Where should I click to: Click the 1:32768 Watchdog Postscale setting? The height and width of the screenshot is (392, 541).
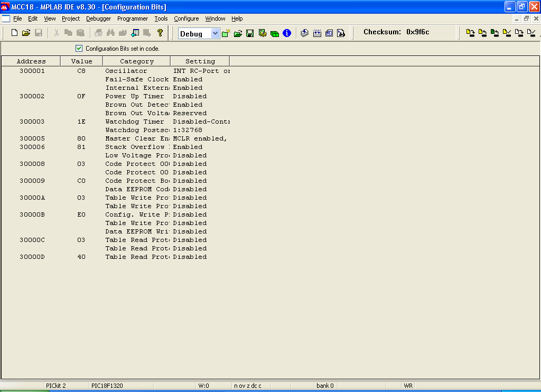click(x=188, y=130)
